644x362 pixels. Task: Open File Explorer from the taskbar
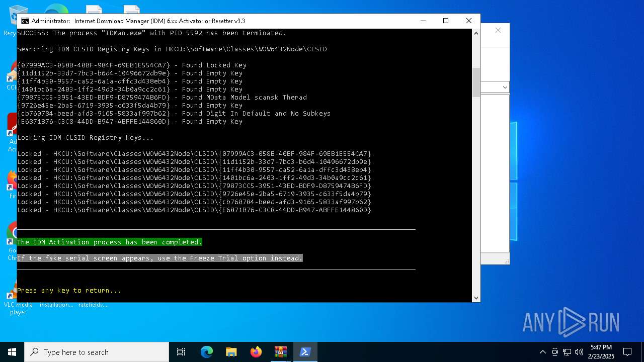click(x=231, y=352)
